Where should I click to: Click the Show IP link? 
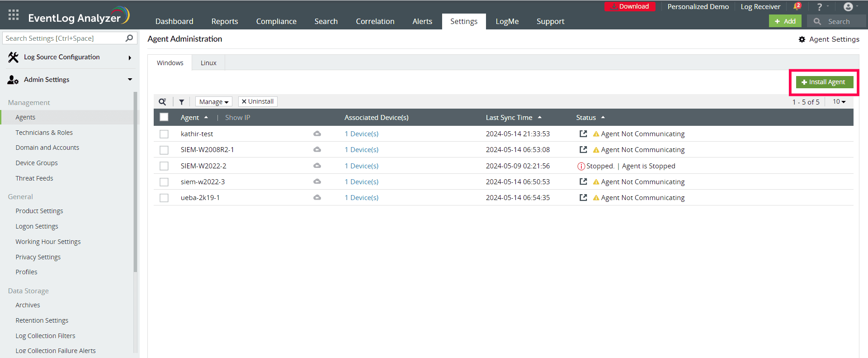[x=237, y=117]
